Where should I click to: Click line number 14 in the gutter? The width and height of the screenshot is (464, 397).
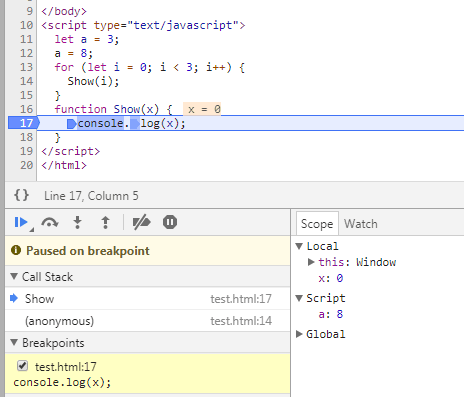tap(26, 81)
